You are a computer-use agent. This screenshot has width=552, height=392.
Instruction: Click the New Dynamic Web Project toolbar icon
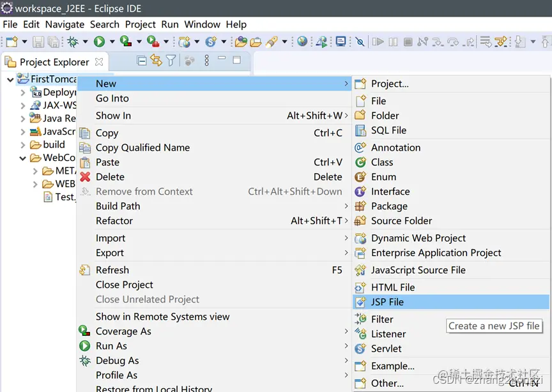[184, 42]
